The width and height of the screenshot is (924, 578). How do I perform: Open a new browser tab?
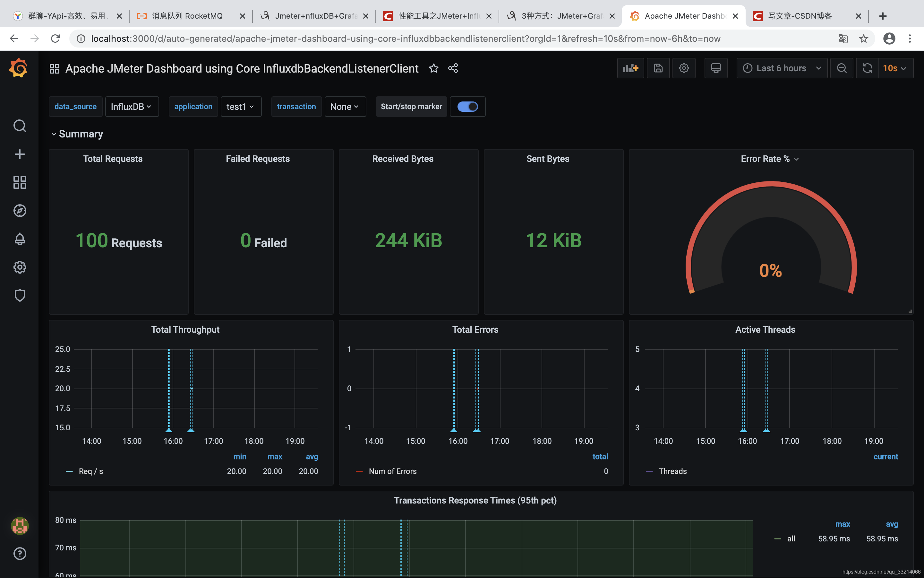(882, 16)
